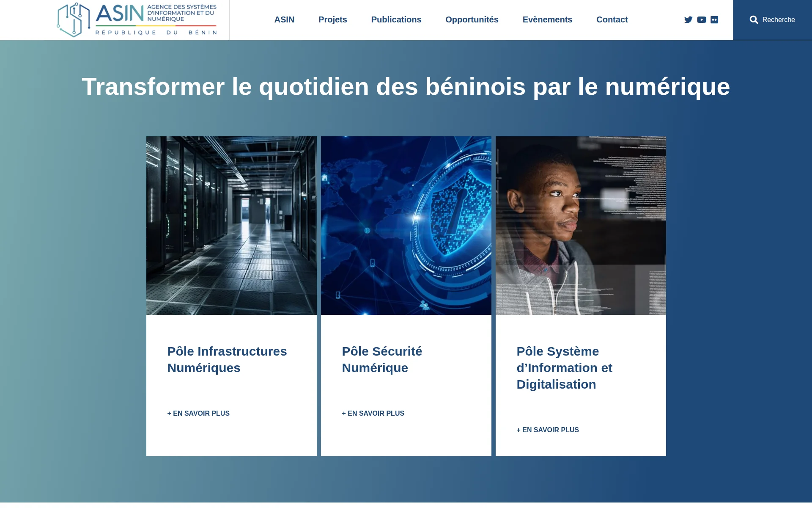This screenshot has width=812, height=508.
Task: Open Pôle Système d'Information et Digitalisation title
Action: click(x=564, y=367)
